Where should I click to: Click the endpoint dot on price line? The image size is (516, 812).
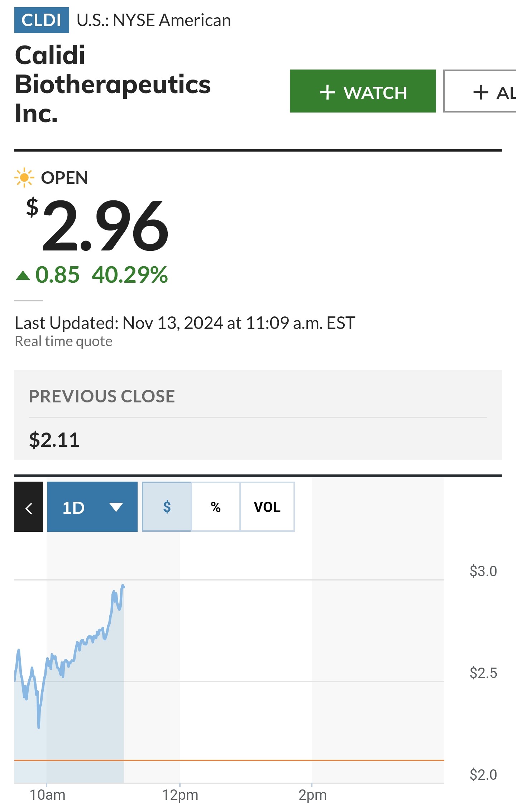point(123,586)
